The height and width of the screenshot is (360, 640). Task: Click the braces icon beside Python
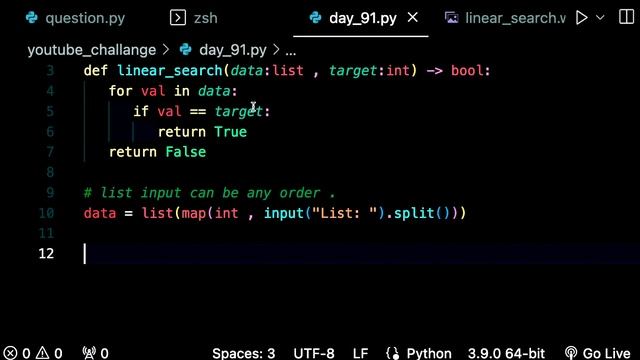[x=393, y=353]
